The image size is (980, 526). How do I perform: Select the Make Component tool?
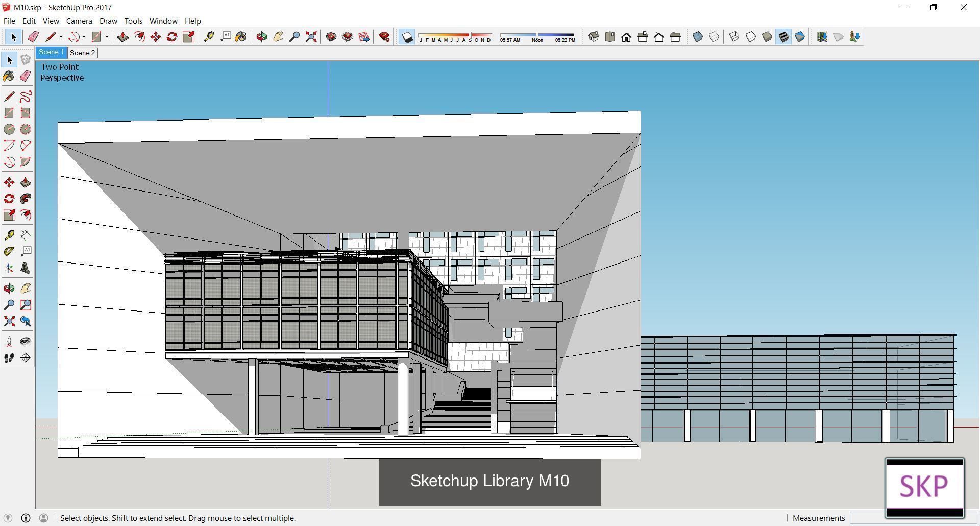point(26,60)
